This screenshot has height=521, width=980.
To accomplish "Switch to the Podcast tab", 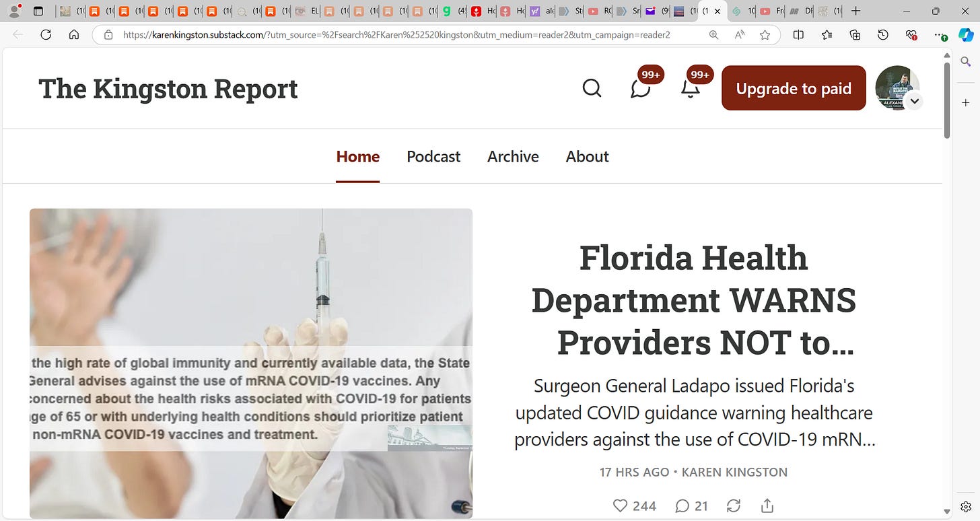I will click(433, 156).
